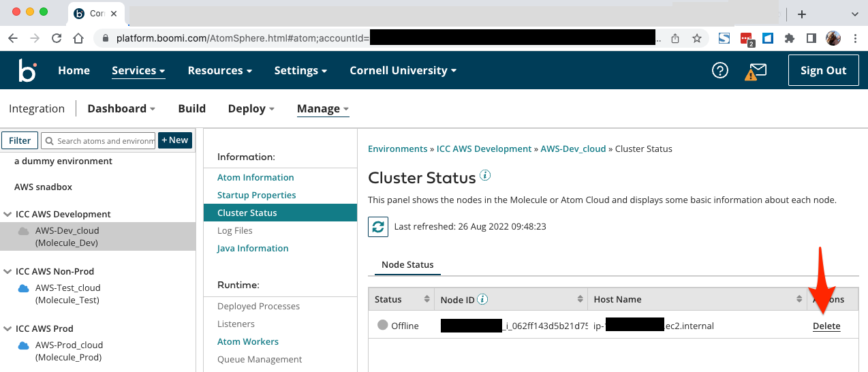
Task: Open Java Information section
Action: click(x=253, y=248)
